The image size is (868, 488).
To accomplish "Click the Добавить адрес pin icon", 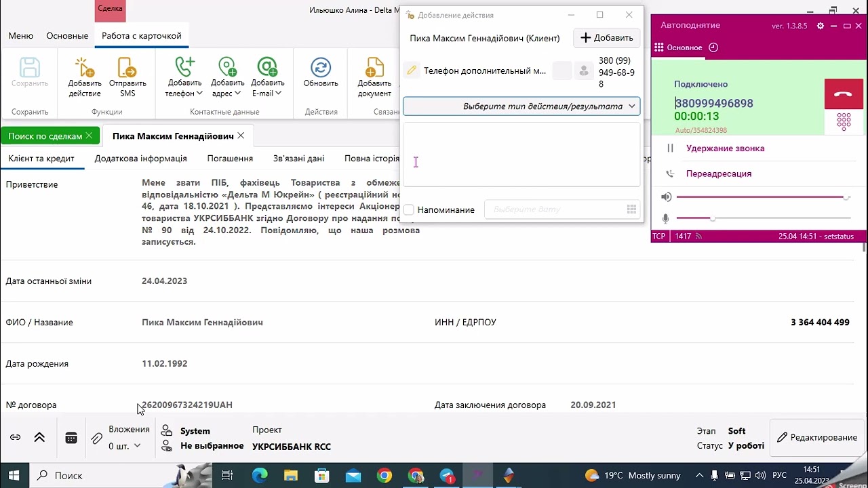I will [x=227, y=67].
